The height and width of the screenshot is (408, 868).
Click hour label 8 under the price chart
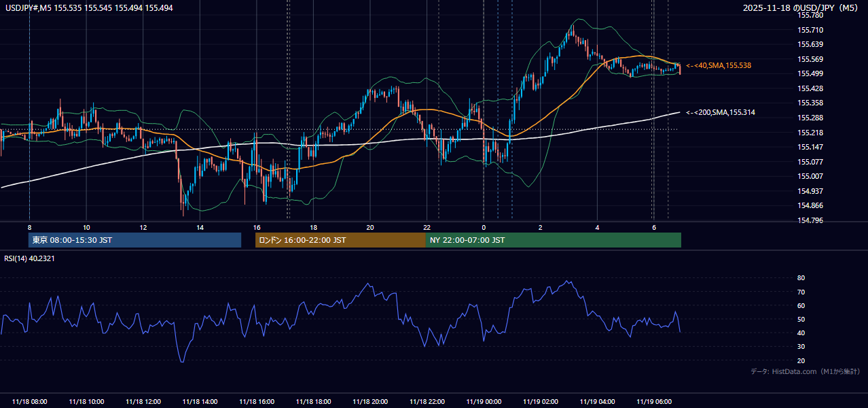click(29, 227)
